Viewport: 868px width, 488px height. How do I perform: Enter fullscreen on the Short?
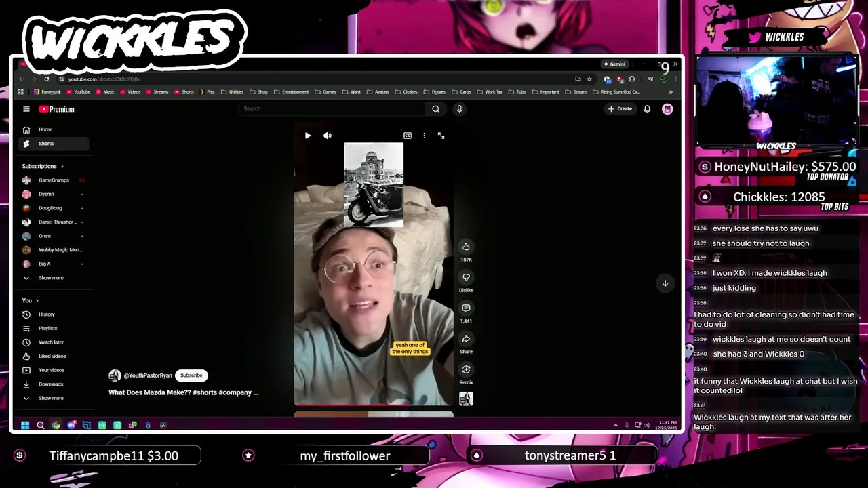(441, 136)
